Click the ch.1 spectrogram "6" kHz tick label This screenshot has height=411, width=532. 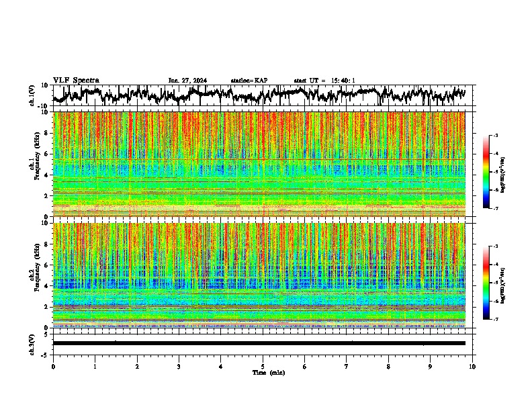[x=46, y=154]
